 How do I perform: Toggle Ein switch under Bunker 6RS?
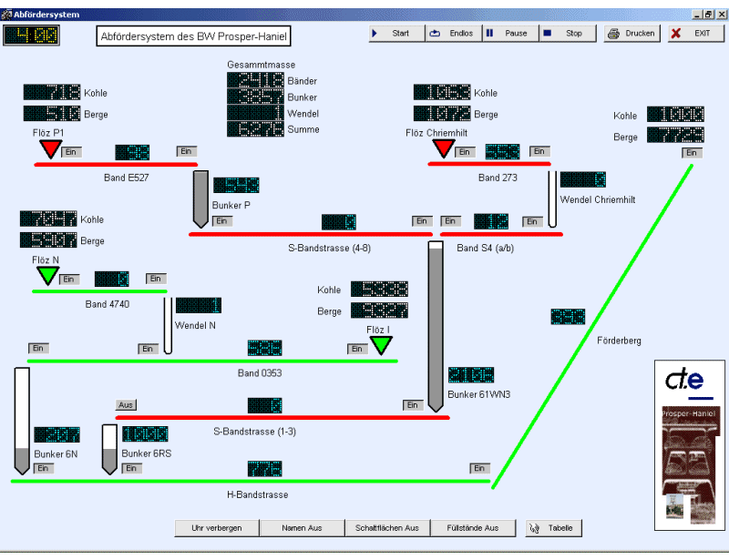131,468
